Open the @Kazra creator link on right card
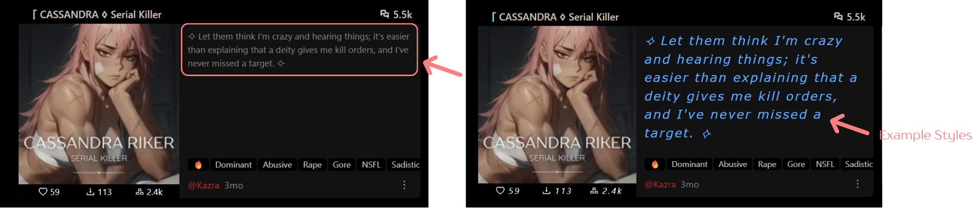The height and width of the screenshot is (209, 980). pyautogui.click(x=660, y=184)
